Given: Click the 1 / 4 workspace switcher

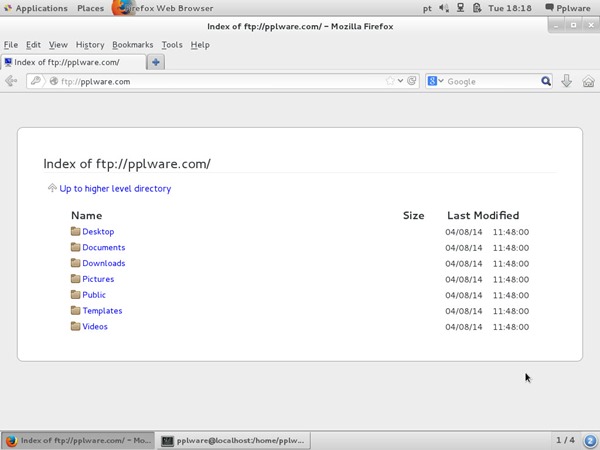Looking at the screenshot, I should [x=565, y=440].
